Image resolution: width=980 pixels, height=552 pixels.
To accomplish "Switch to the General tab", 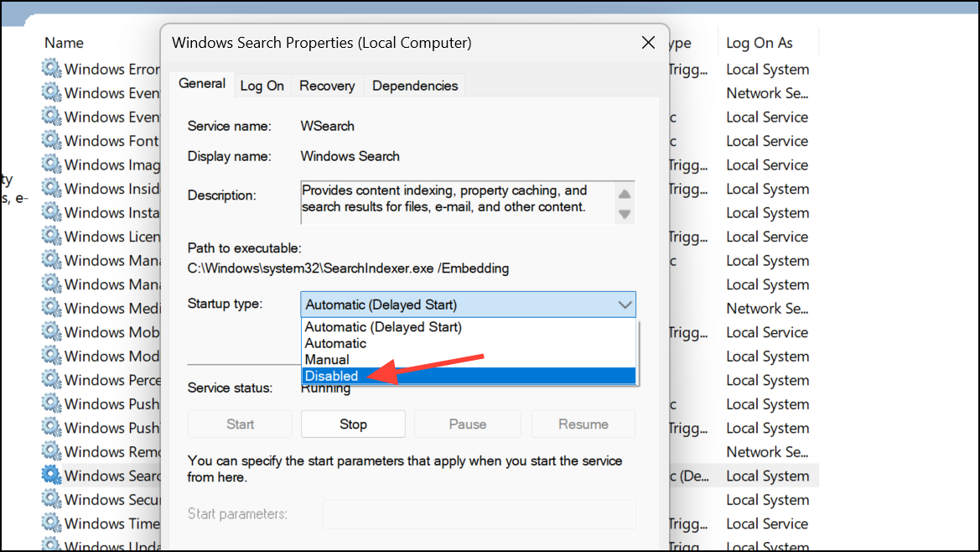I will [202, 84].
